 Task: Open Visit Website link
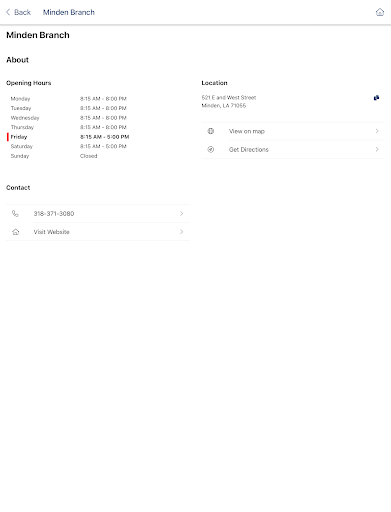(98, 232)
